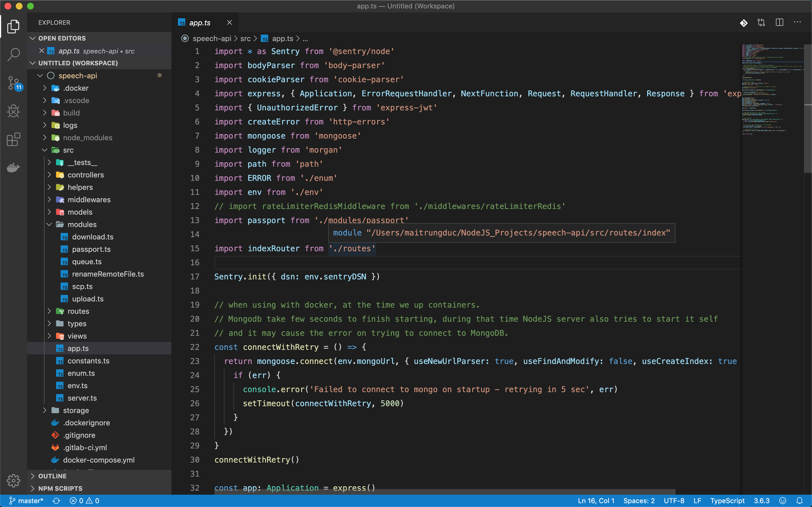Open the Open Changes diff icon top right
812x507 pixels.
pos(743,23)
